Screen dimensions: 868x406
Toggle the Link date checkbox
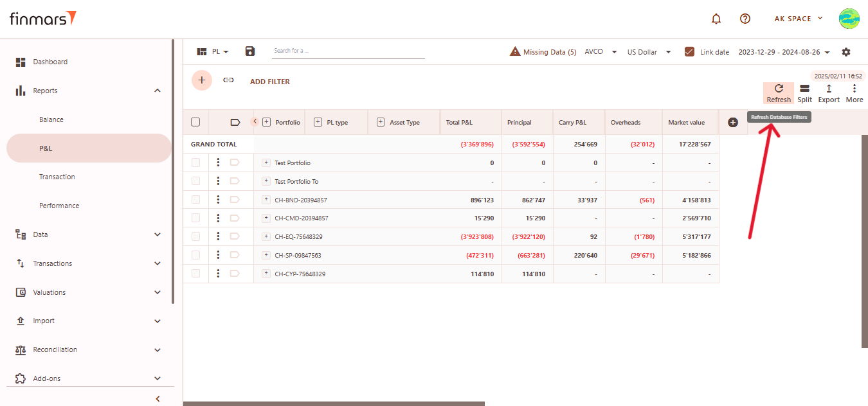point(689,52)
